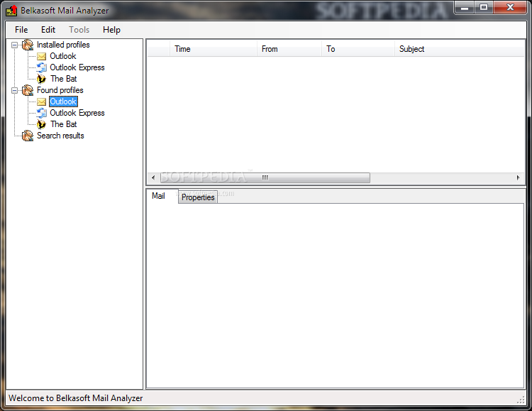This screenshot has height=411, width=532.
Task: Click the Outlook Express icon under Installed profiles
Action: coord(41,67)
